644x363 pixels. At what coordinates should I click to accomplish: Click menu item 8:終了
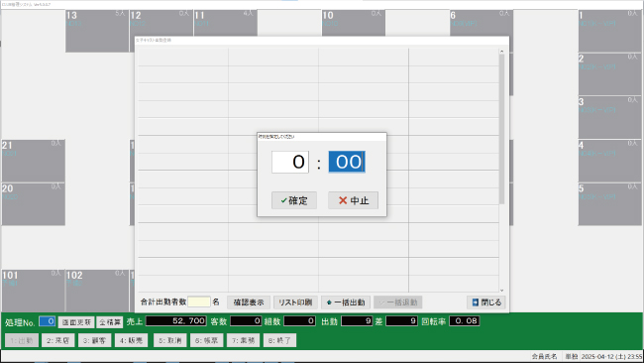tap(279, 340)
